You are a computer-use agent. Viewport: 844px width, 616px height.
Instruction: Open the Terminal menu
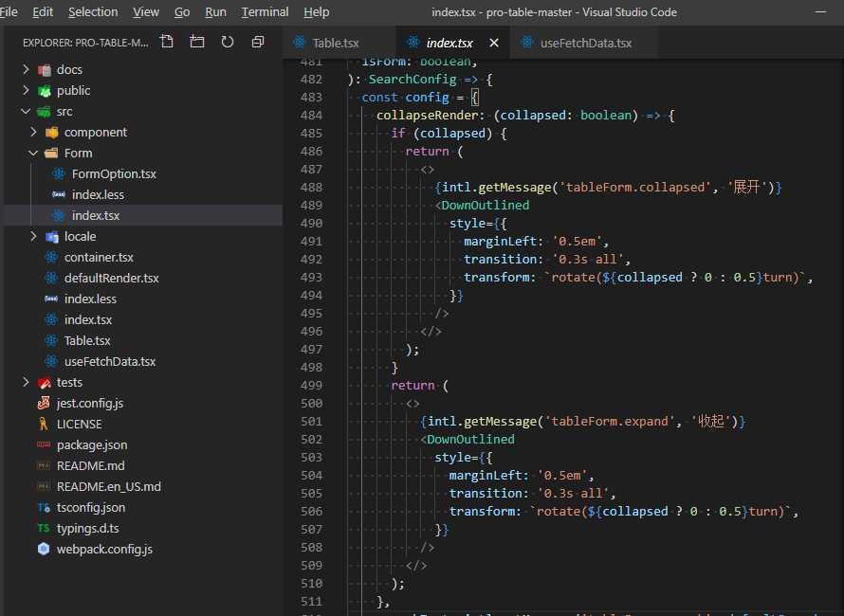click(x=265, y=12)
